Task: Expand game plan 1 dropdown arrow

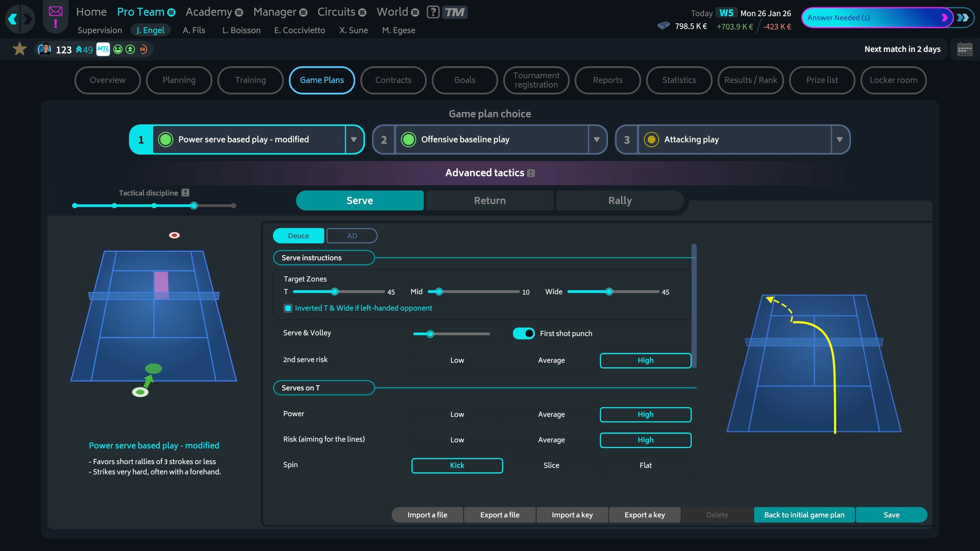Action: pos(354,139)
